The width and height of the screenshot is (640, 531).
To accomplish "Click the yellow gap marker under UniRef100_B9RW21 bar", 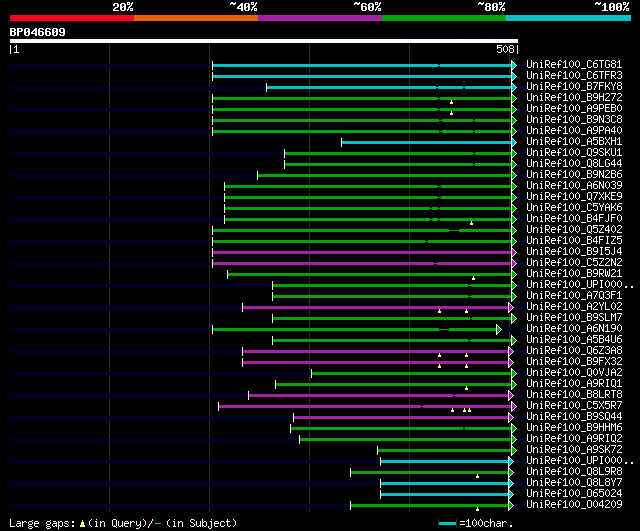I will pyautogui.click(x=473, y=278).
